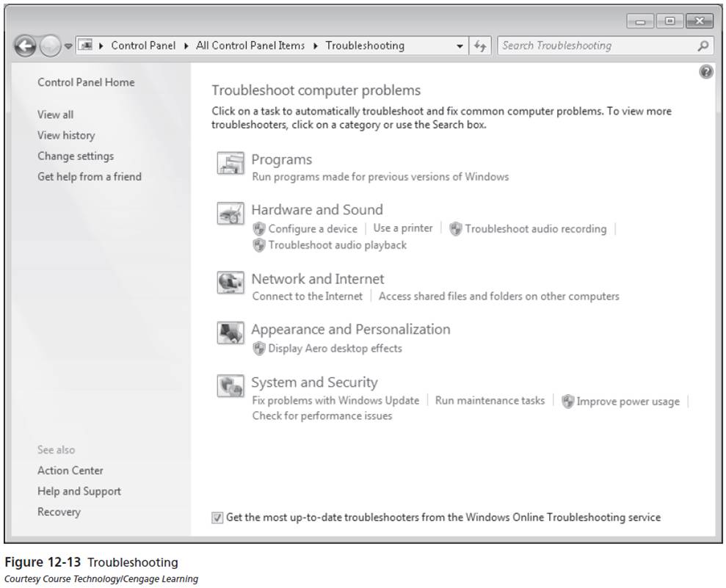This screenshot has height=588, width=726.
Task: Start Troubleshoot audio recording
Action: (x=536, y=229)
